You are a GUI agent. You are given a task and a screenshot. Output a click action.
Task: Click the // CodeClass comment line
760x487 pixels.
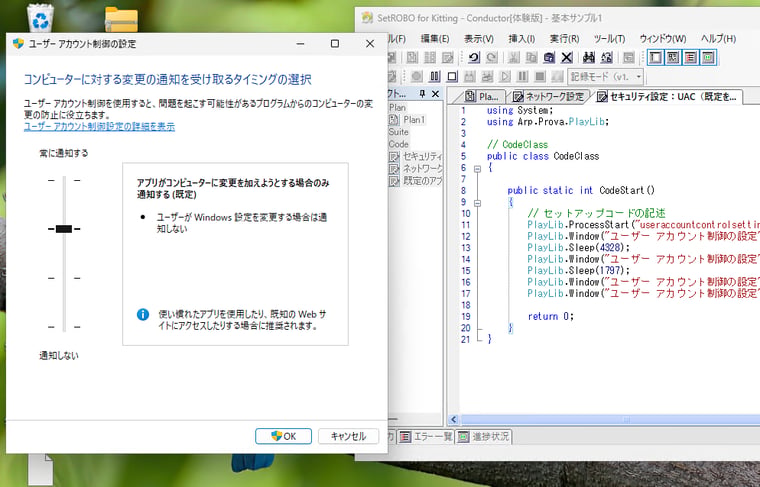tap(518, 144)
